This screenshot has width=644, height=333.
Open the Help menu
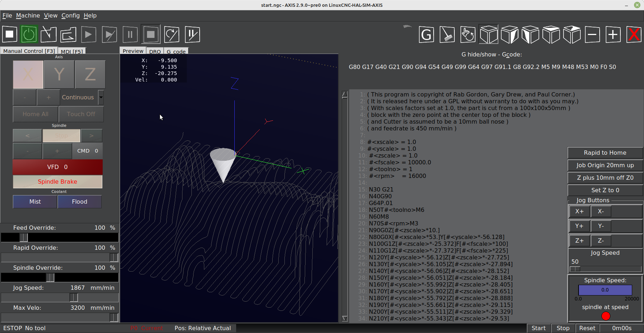click(x=90, y=15)
